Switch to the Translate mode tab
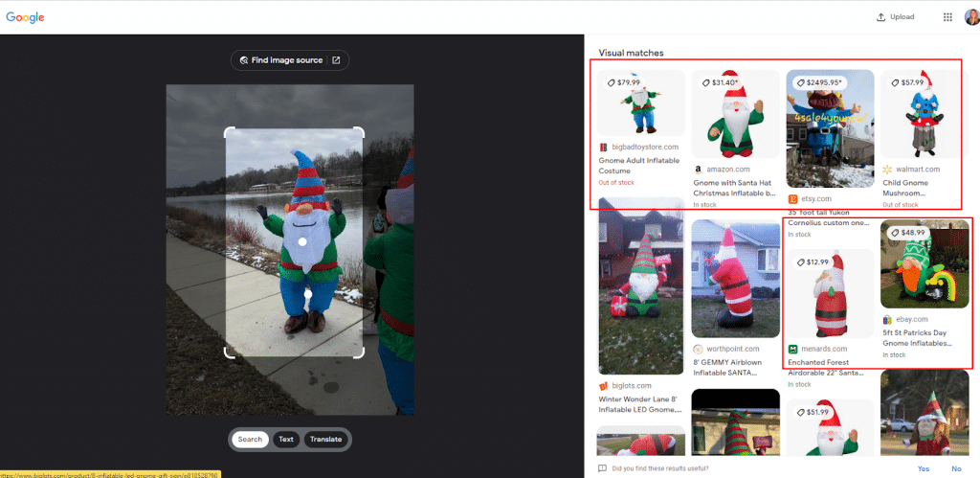The width and height of the screenshot is (980, 478). click(325, 440)
